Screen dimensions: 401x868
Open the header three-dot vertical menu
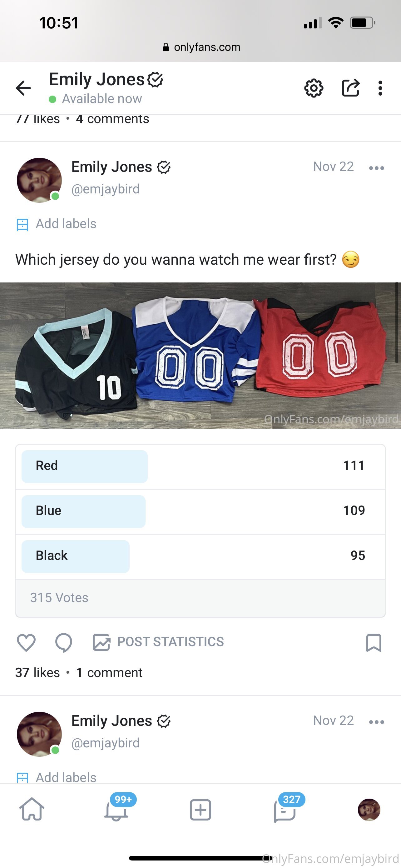pos(380,88)
